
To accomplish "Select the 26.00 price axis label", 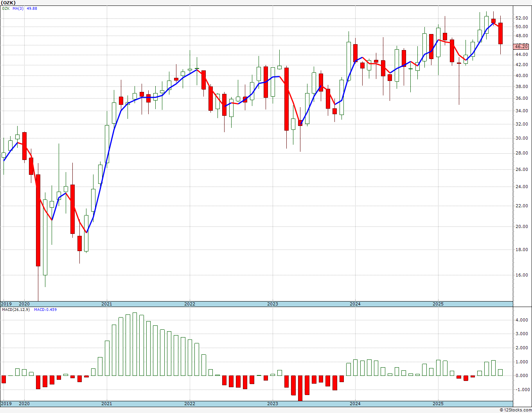I will [x=521, y=169].
